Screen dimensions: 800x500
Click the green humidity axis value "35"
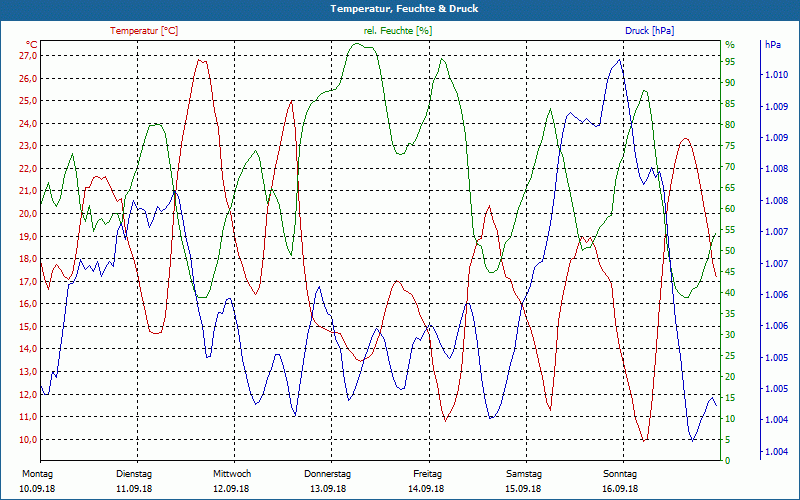click(x=730, y=314)
